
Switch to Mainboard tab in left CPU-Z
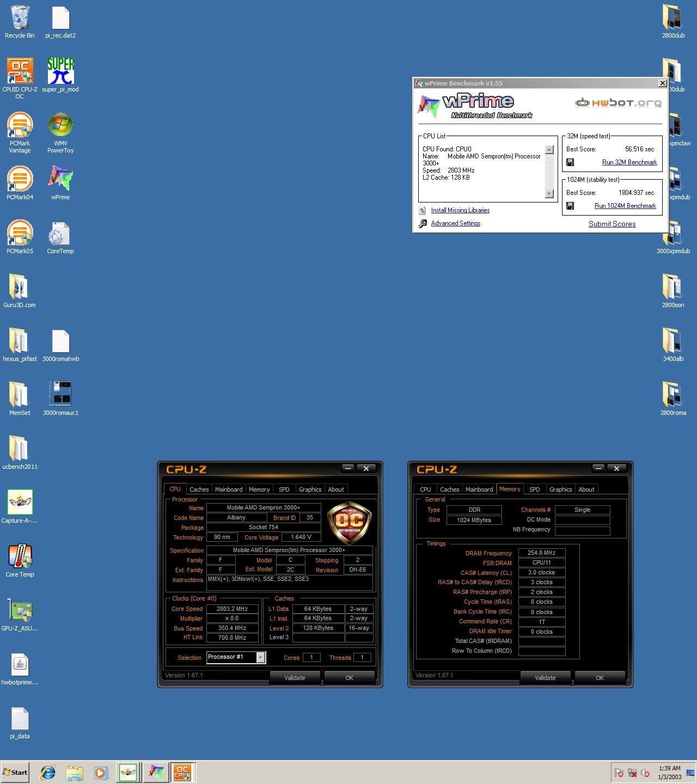tap(229, 489)
